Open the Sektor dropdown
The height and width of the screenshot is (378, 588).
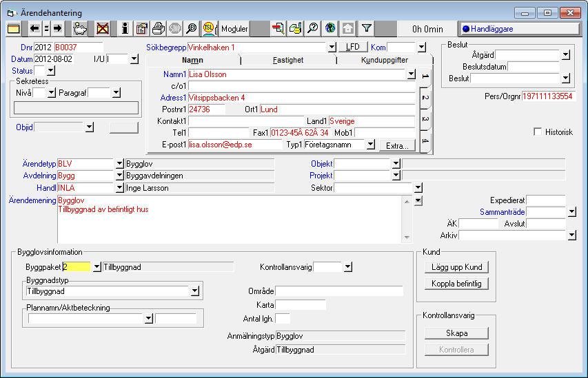point(418,188)
